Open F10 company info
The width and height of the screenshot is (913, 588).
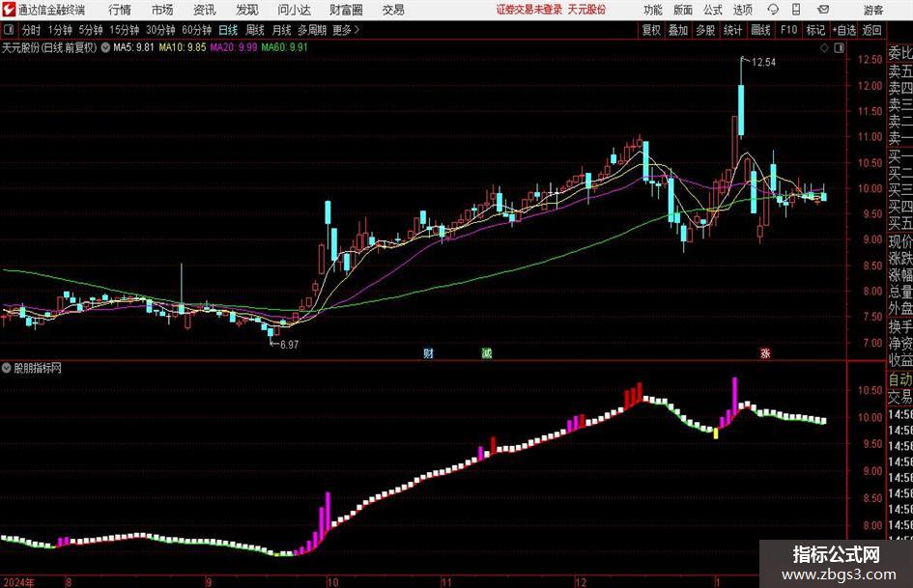point(789,30)
